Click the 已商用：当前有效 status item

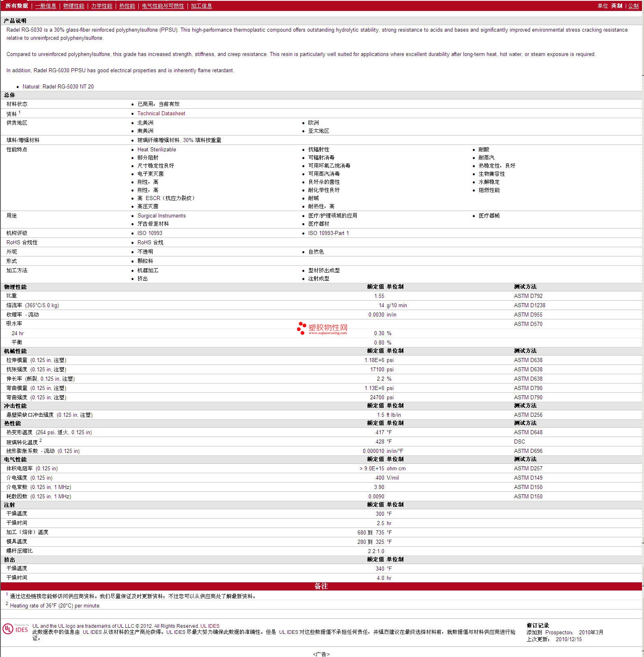[158, 104]
